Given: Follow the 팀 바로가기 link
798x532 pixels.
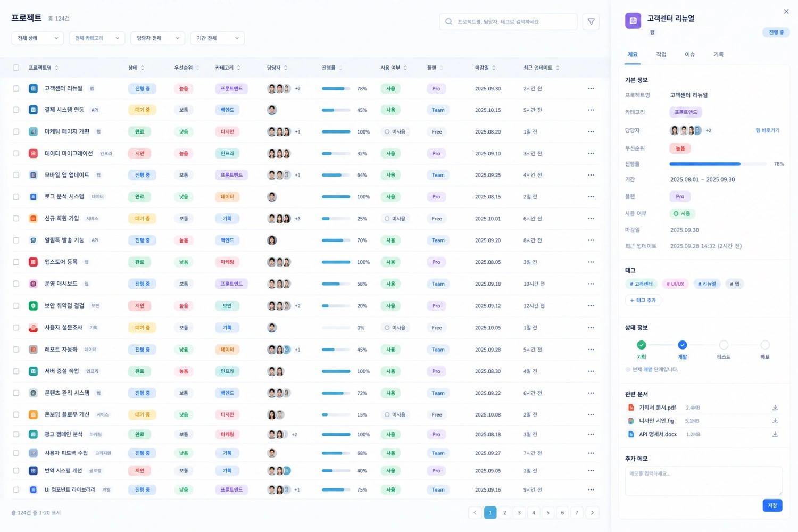Looking at the screenshot, I should pos(767,130).
